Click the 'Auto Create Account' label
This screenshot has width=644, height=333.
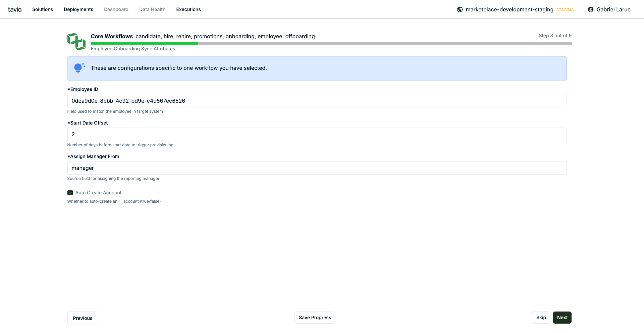(x=98, y=193)
